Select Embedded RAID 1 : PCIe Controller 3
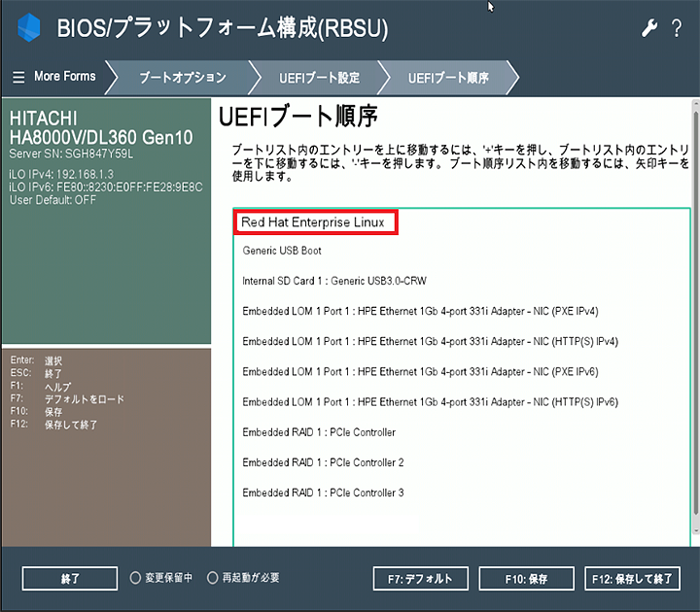Screen dimensions: 700x612 [323, 493]
